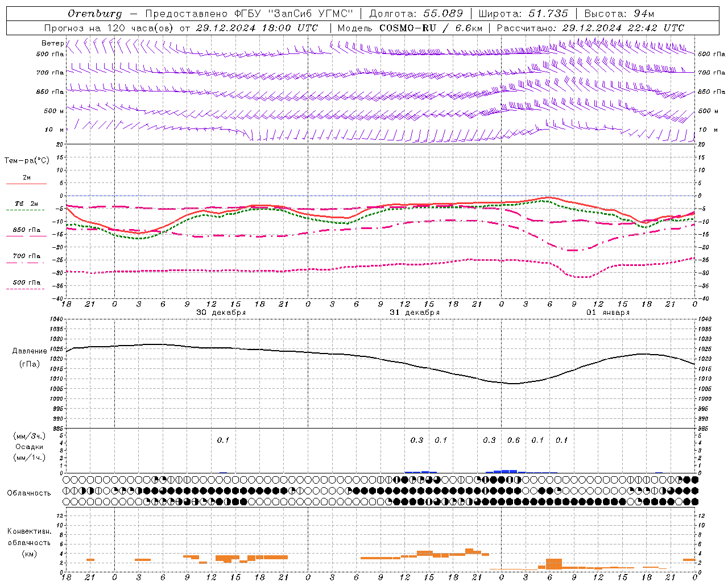Click the Широта: 51.735 value
Viewport: 728px width, 582px height.
(523, 13)
